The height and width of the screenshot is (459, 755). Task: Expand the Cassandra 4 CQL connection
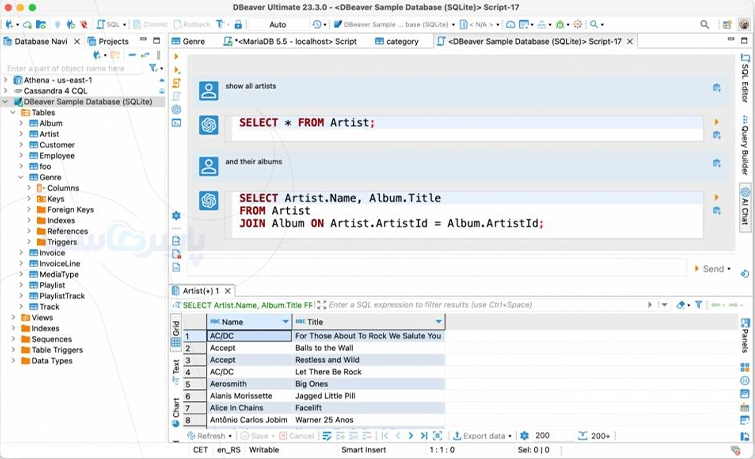[x=5, y=91]
